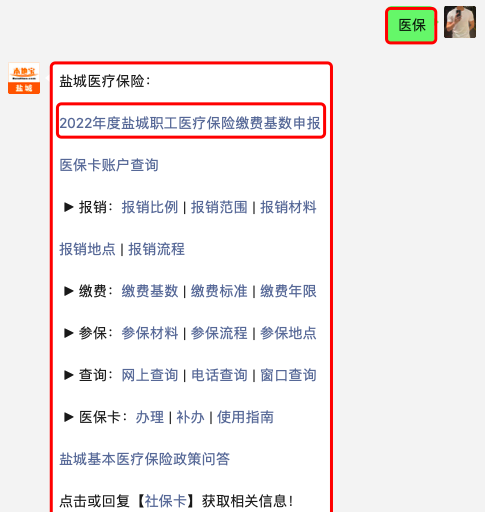Open the 报销地点 link

pyautogui.click(x=87, y=249)
